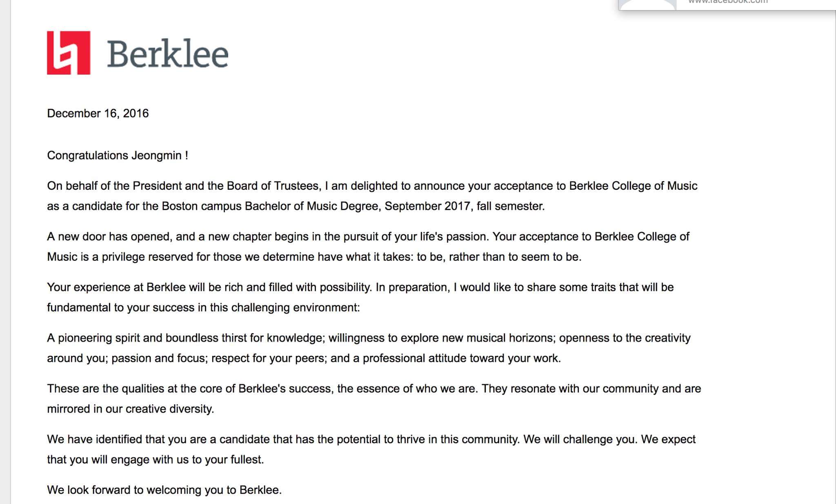Click the line We have identified that you are

click(x=371, y=440)
